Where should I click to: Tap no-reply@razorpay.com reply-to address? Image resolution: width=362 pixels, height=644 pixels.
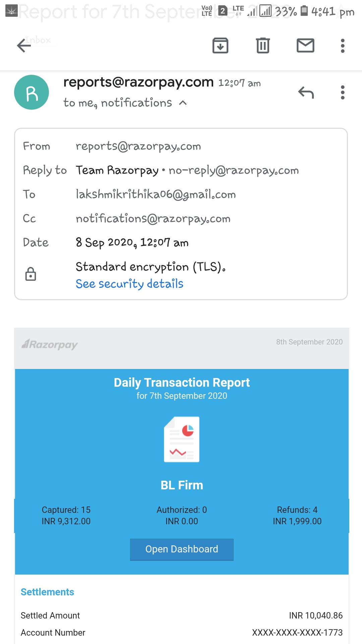234,170
